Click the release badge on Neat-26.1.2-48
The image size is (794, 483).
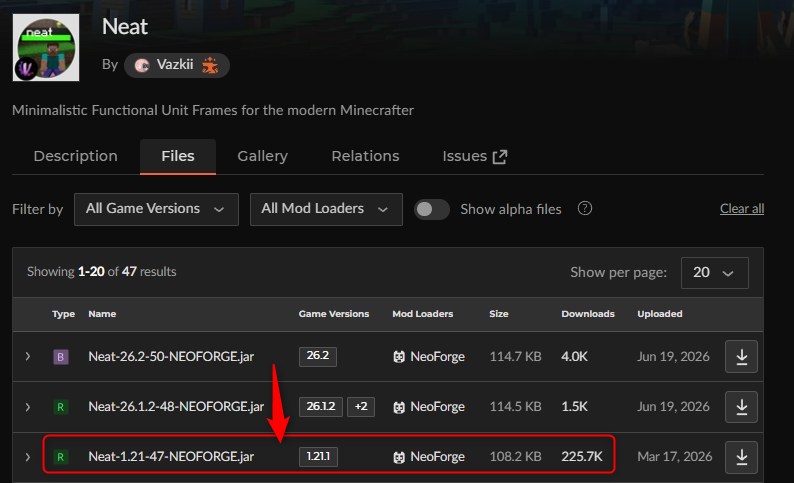point(60,407)
